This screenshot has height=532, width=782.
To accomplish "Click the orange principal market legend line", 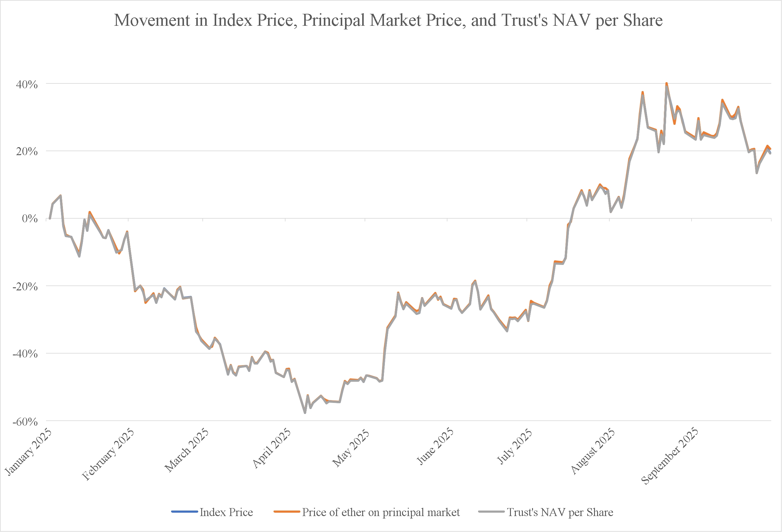I will 287,512.
